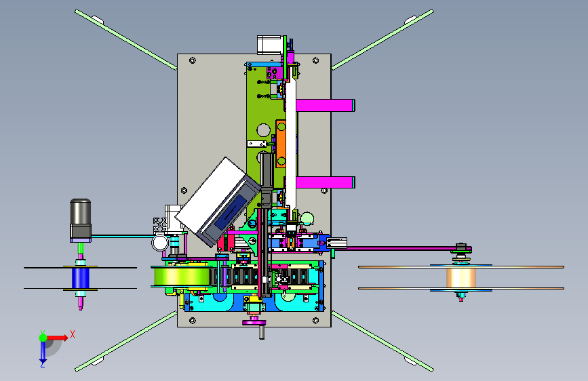588x381 pixels.
Task: Select the dark blue window on the tilted box
Action: (x=231, y=212)
